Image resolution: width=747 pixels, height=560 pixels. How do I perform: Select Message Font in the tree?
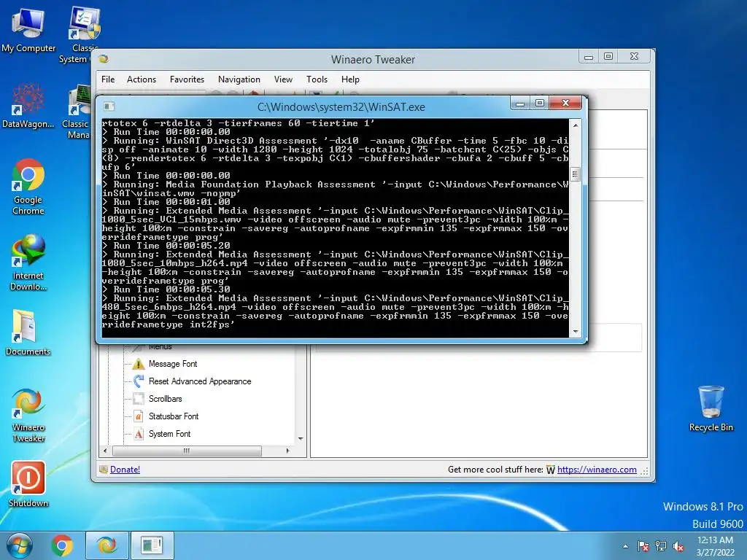coord(173,364)
